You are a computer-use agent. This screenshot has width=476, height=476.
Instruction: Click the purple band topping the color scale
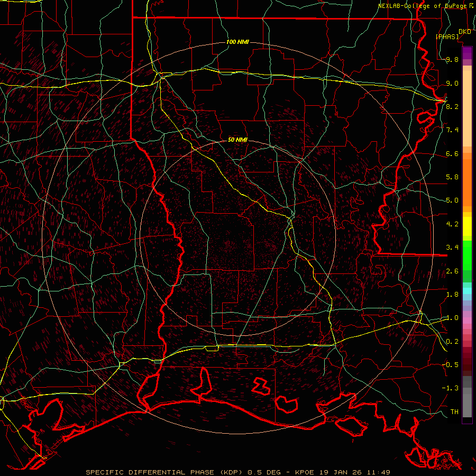pos(467,53)
